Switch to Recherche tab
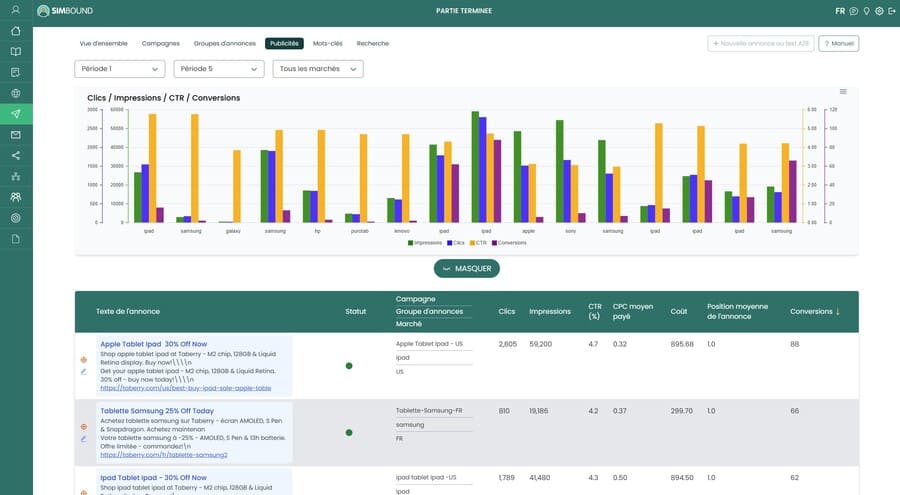 point(373,44)
